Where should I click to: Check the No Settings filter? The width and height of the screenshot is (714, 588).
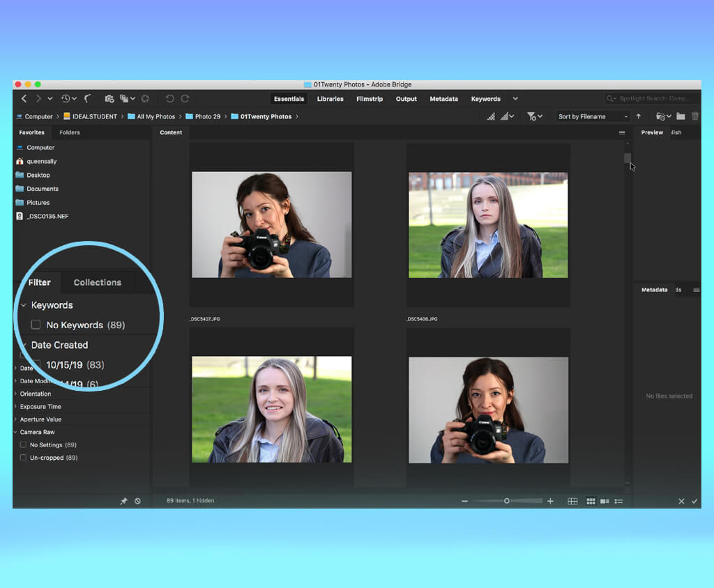click(x=23, y=444)
